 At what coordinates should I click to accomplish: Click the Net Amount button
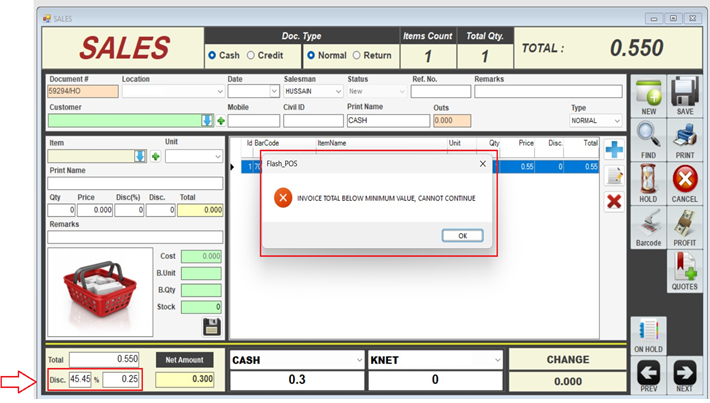point(183,359)
